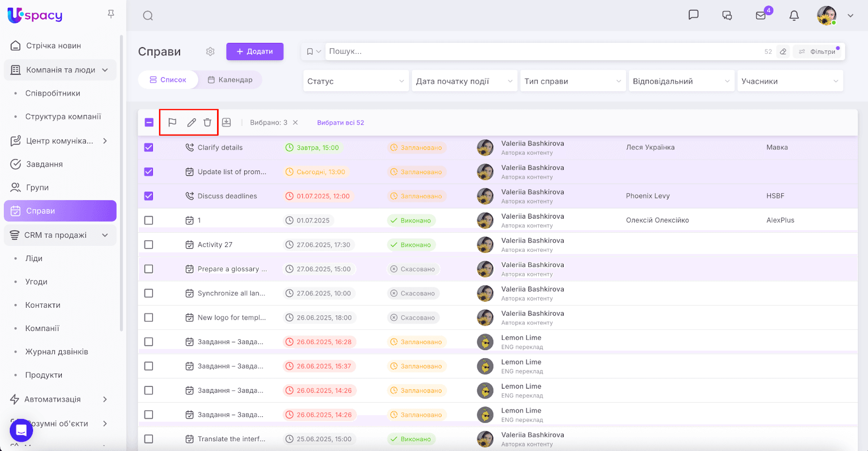Click the export download icon in bulk toolbar
Image resolution: width=868 pixels, height=451 pixels.
click(227, 123)
